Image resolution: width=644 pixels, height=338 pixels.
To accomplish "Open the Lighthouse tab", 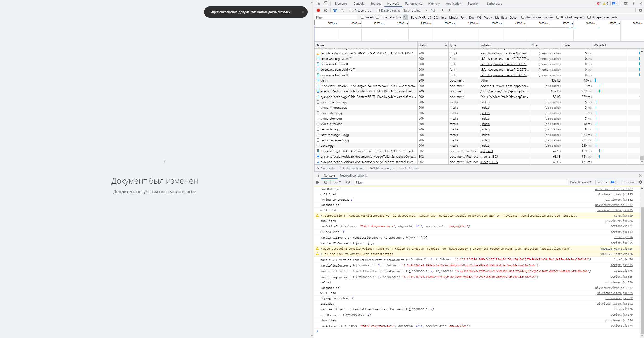I will tap(494, 4).
